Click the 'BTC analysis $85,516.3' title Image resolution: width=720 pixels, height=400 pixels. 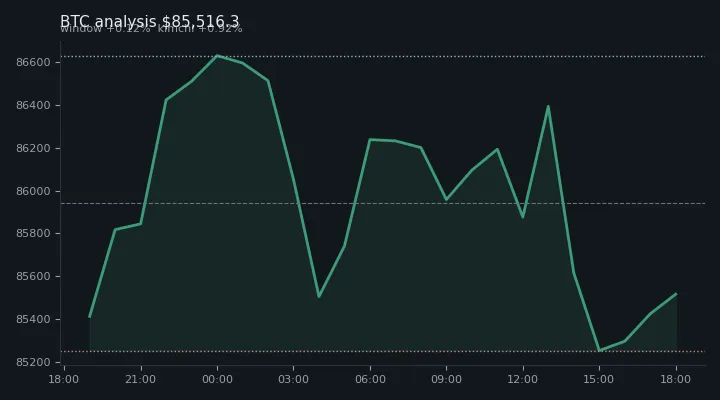150,21
